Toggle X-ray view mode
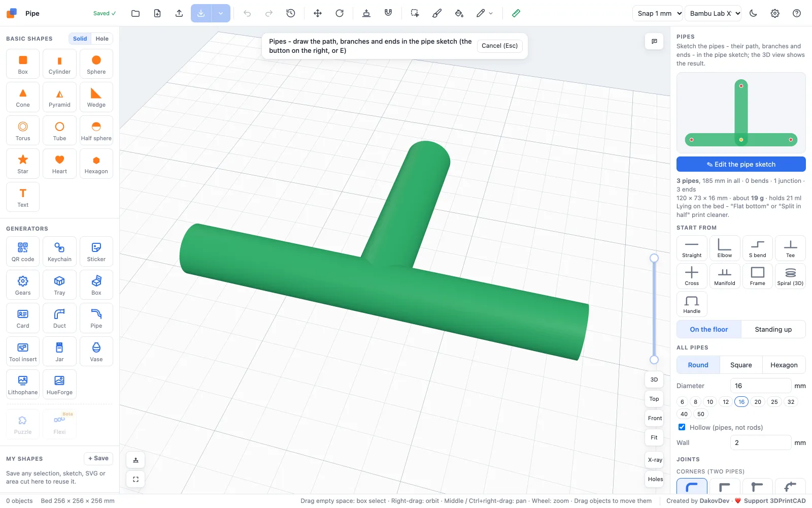This screenshot has width=812, height=508. click(x=655, y=460)
